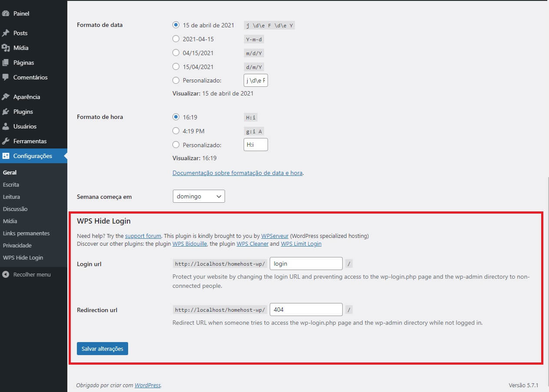This screenshot has width=549, height=392.
Task: Open the WPS Bidouille plugin link
Action: tap(190, 244)
